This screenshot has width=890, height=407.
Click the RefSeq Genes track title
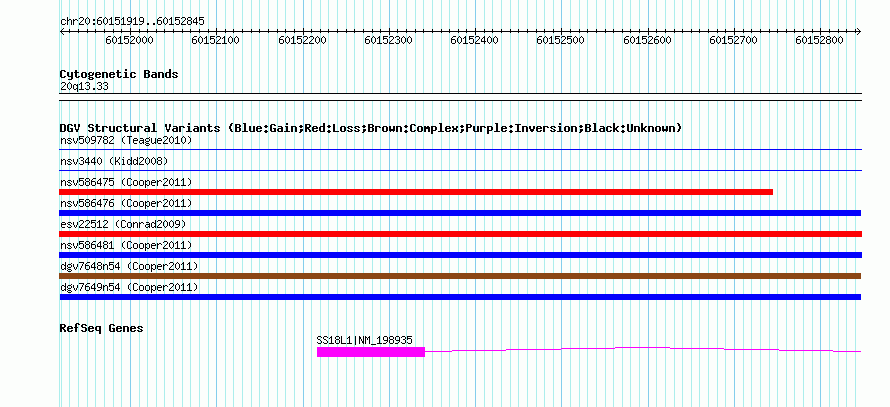coord(102,328)
